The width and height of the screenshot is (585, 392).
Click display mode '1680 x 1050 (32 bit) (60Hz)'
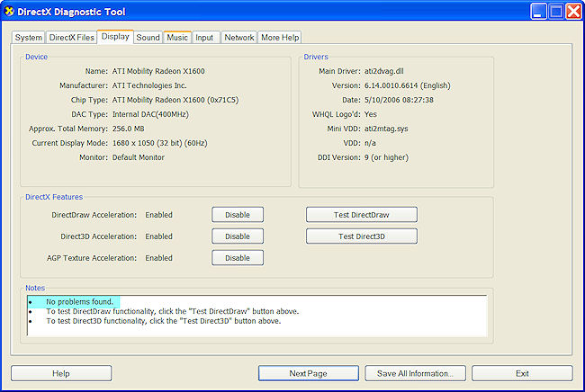tap(159, 143)
